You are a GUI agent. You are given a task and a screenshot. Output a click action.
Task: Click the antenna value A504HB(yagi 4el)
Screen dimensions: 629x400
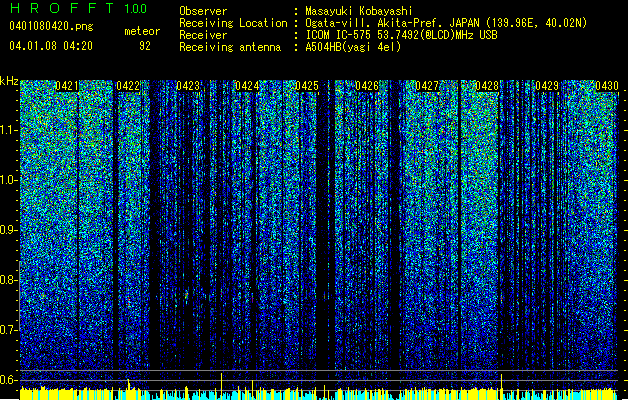click(353, 47)
